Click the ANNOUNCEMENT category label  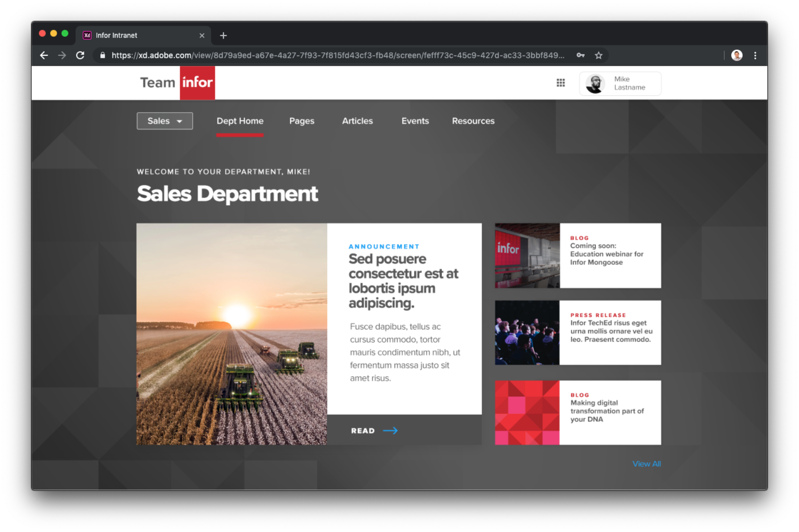(384, 247)
